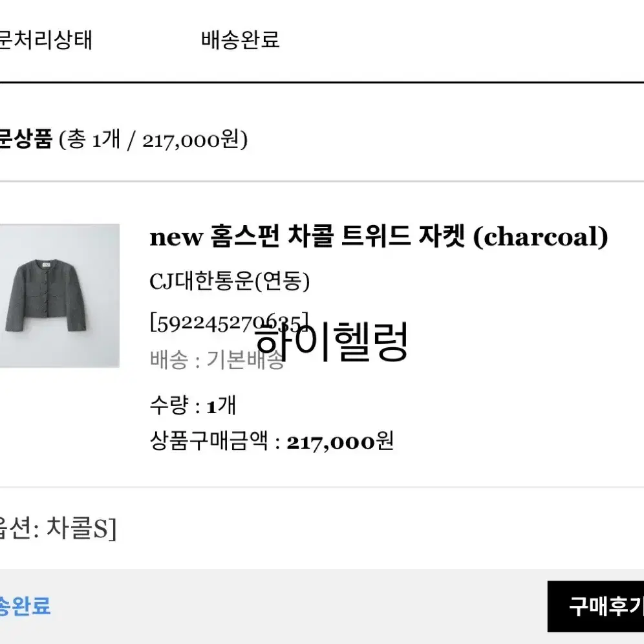Click the 주문상품 총 1개 header
Image resolution: width=644 pixels, height=644 pixels.
123,140
